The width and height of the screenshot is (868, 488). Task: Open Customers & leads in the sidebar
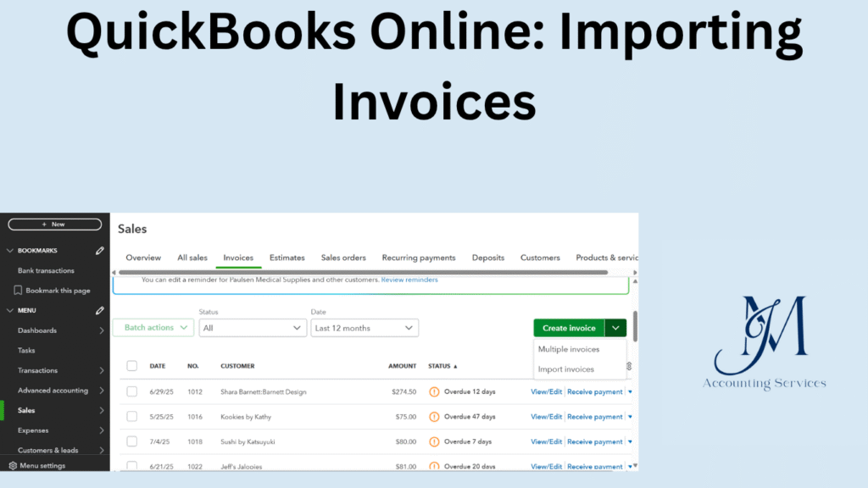tap(47, 450)
